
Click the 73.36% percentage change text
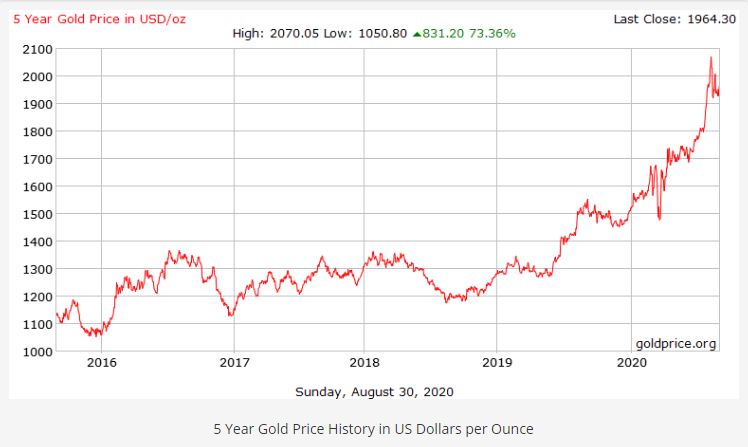click(495, 33)
